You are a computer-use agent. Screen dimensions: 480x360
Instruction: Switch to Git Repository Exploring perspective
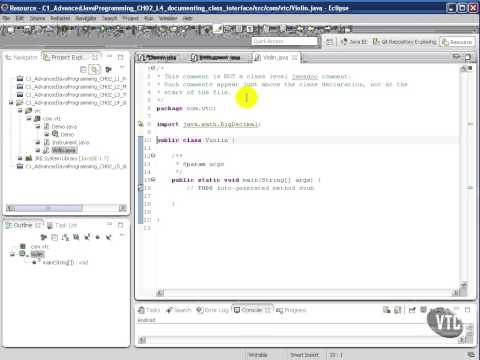(404, 42)
